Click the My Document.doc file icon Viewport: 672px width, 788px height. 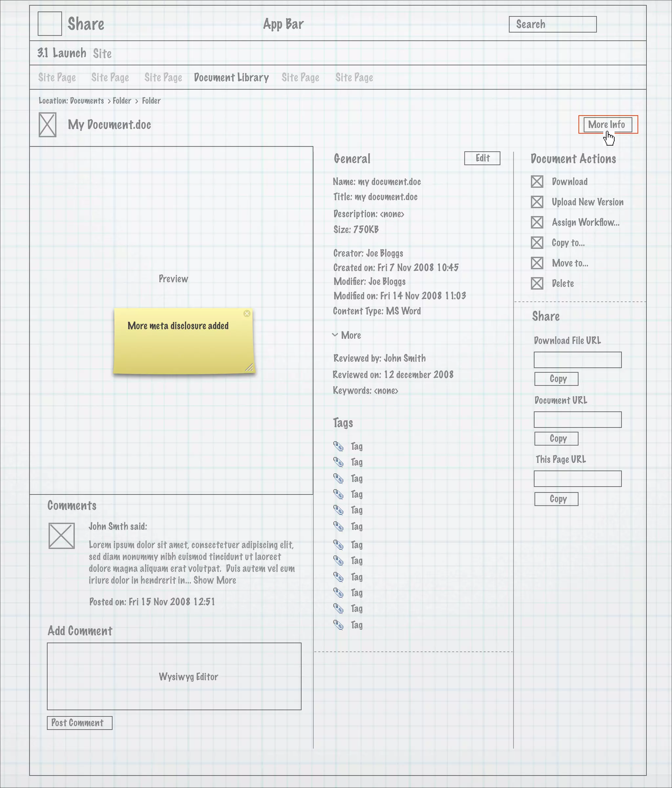coord(48,125)
